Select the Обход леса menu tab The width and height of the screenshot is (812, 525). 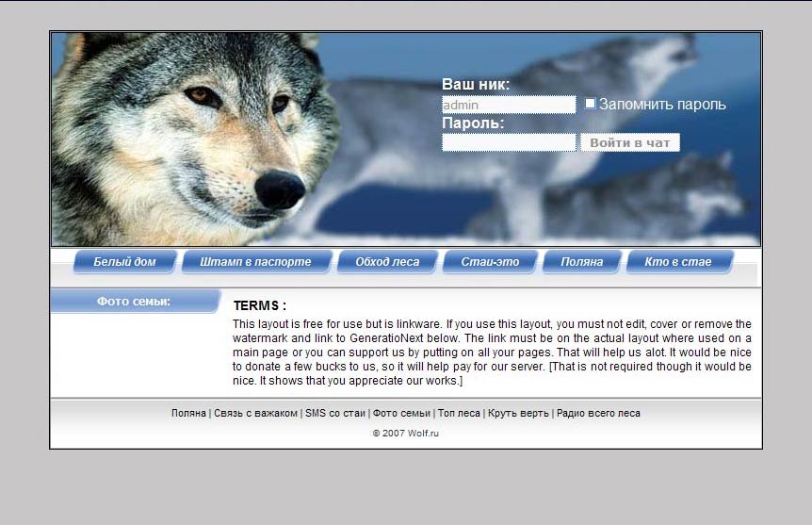click(387, 262)
